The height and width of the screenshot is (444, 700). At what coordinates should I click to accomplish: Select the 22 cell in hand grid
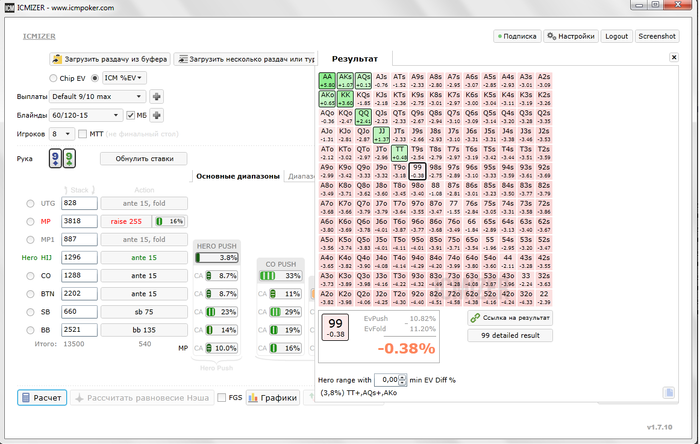[x=544, y=298]
